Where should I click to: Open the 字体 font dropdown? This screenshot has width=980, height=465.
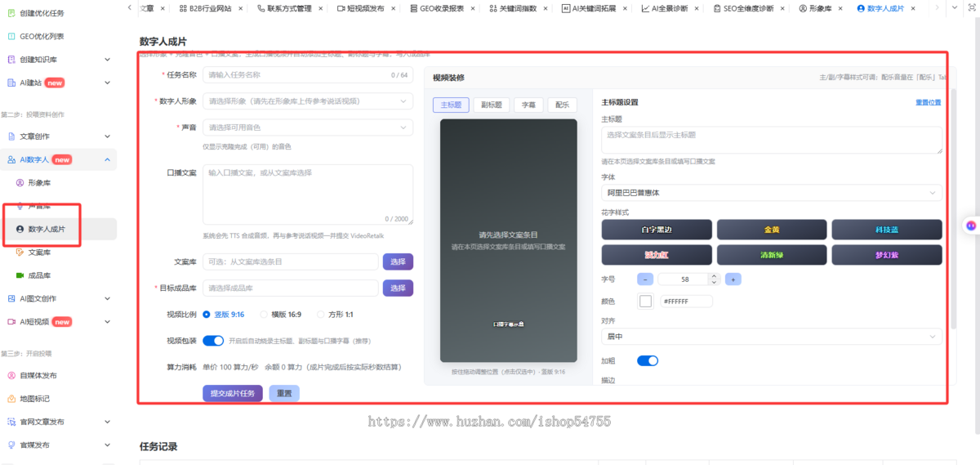pyautogui.click(x=772, y=193)
